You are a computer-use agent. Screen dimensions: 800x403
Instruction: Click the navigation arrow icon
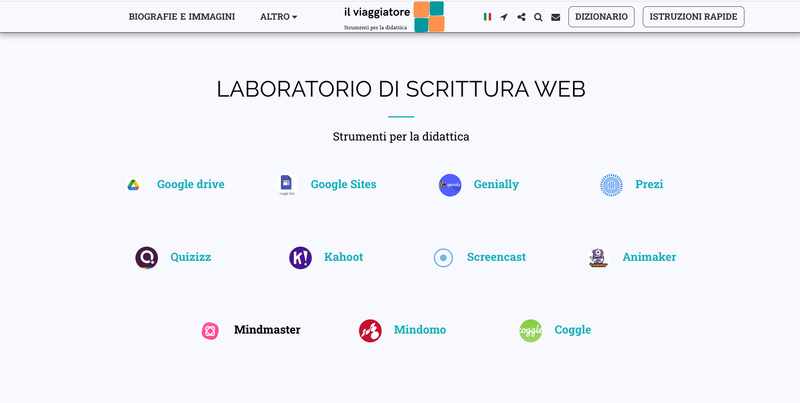coord(504,17)
